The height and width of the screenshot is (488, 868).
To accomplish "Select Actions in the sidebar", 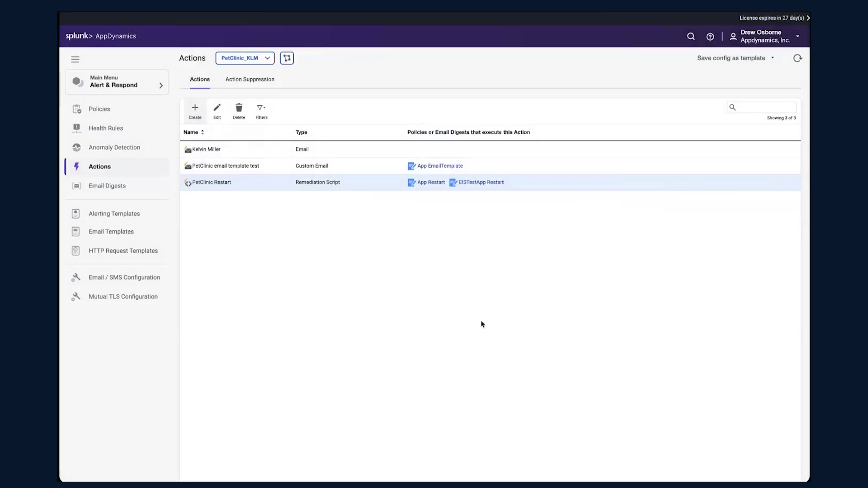I will coord(117,167).
